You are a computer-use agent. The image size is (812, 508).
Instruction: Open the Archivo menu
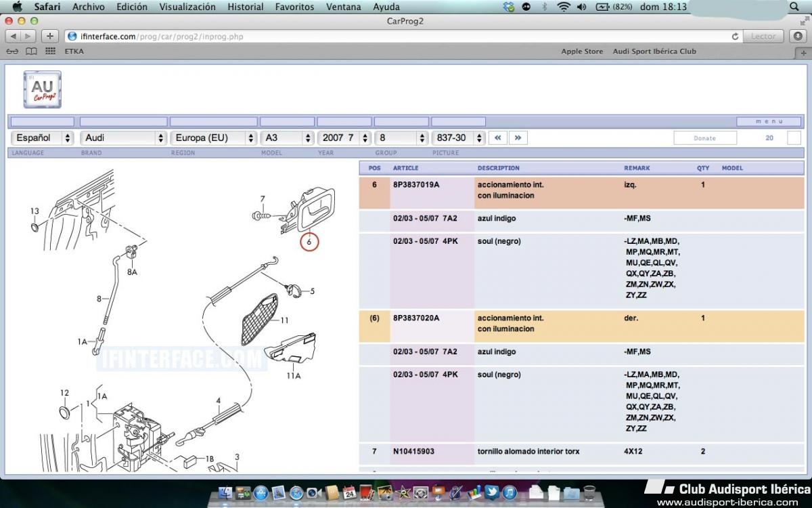[x=88, y=7]
